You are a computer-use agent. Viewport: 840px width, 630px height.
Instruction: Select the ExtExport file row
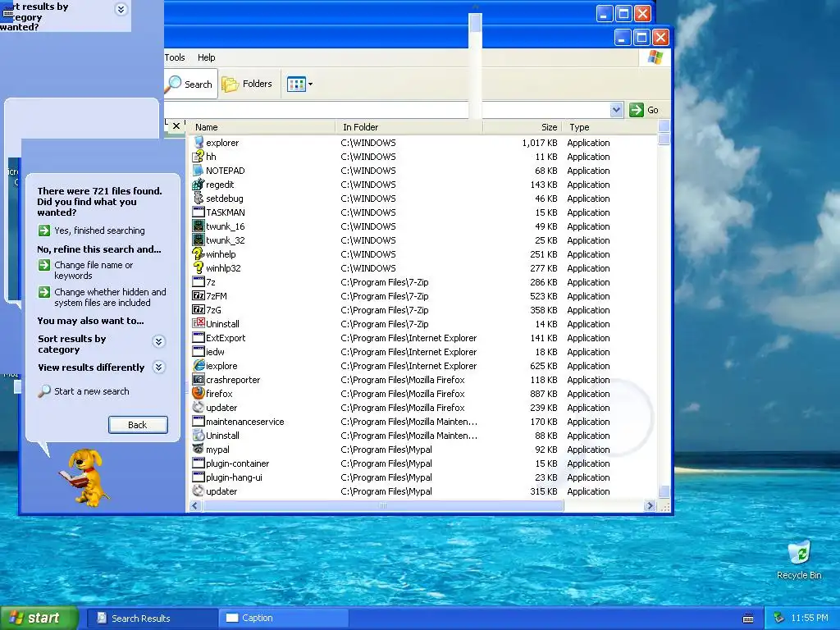423,337
